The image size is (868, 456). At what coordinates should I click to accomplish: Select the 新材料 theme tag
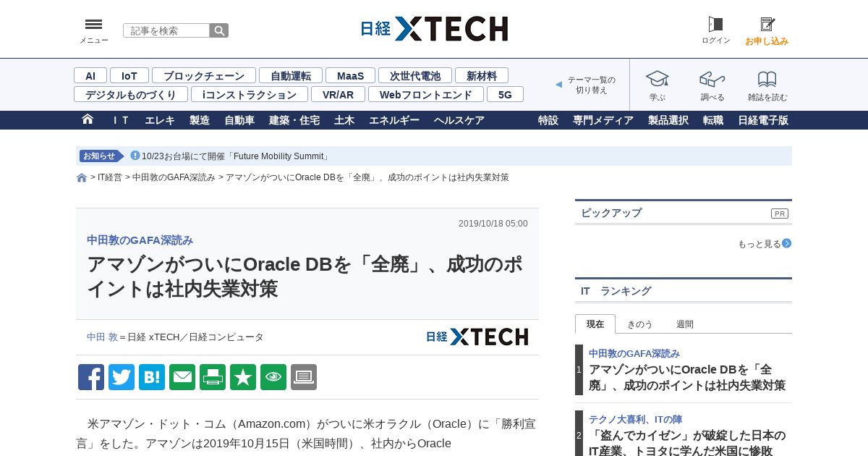[482, 75]
